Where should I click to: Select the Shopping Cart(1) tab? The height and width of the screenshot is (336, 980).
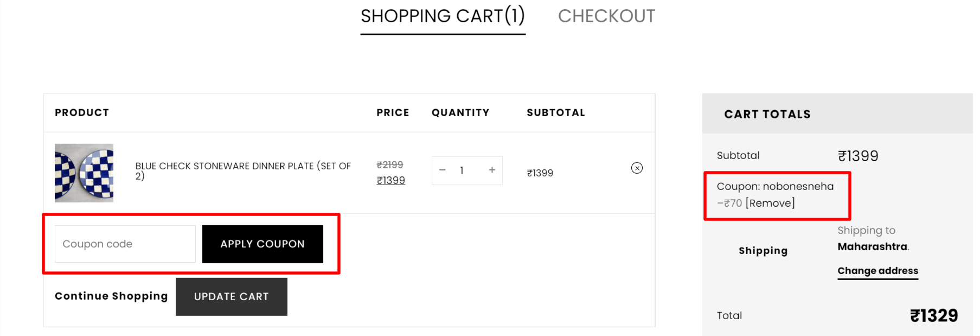coord(443,16)
